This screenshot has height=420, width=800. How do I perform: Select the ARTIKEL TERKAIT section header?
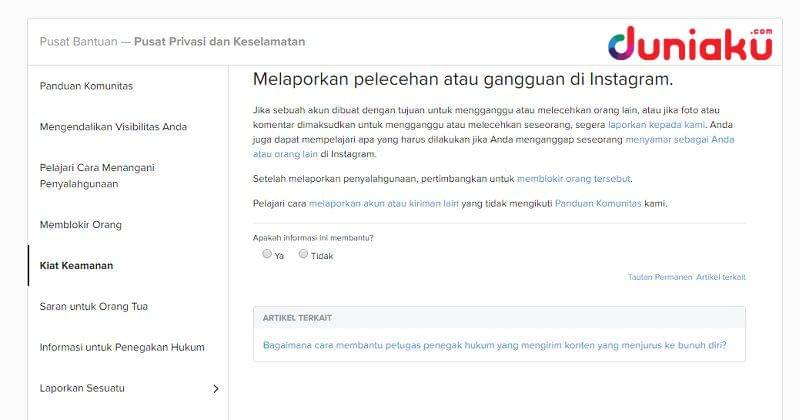click(297, 317)
